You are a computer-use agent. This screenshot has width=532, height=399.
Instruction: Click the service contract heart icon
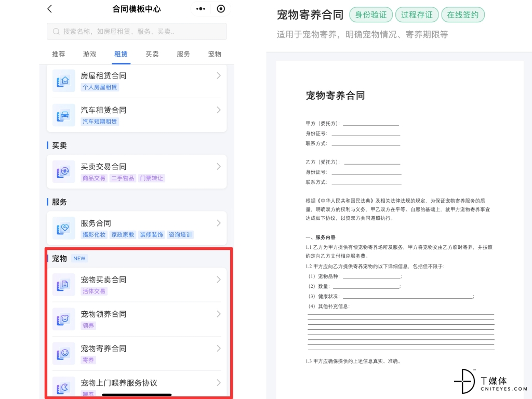63,229
